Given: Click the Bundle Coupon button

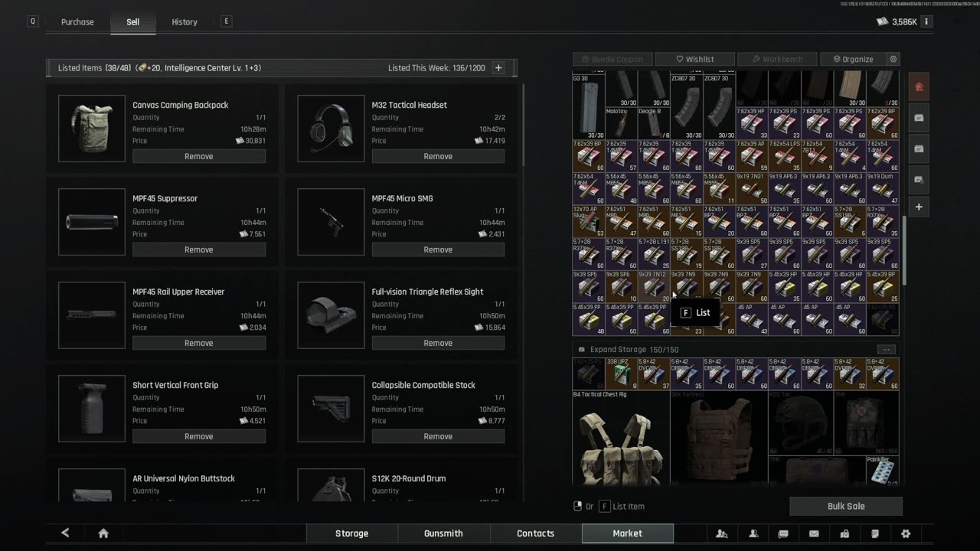Looking at the screenshot, I should point(613,59).
